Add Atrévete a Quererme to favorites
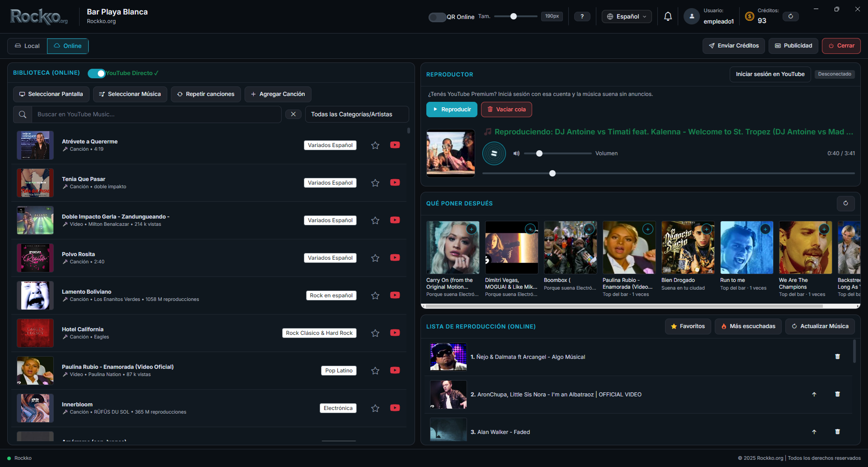The height and width of the screenshot is (467, 868). [x=375, y=145]
